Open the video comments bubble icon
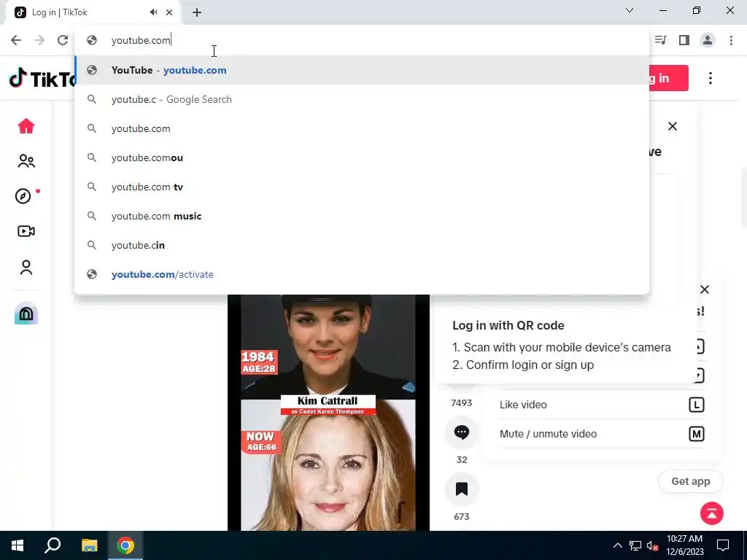The height and width of the screenshot is (560, 747). coord(461,432)
